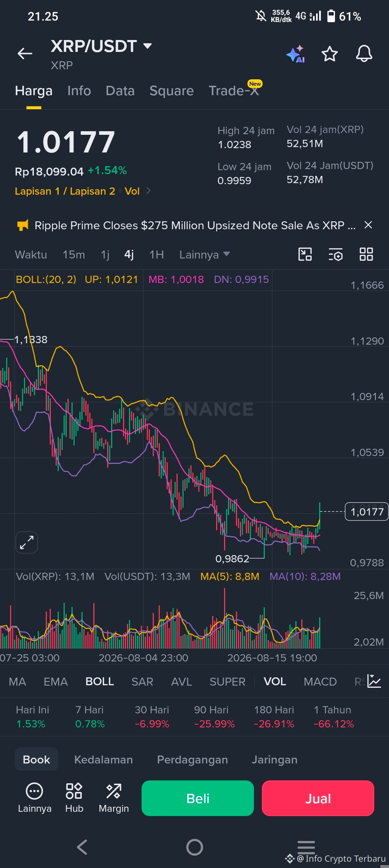This screenshot has width=389, height=868.
Task: Open the Jaringan tab
Action: [x=274, y=759]
